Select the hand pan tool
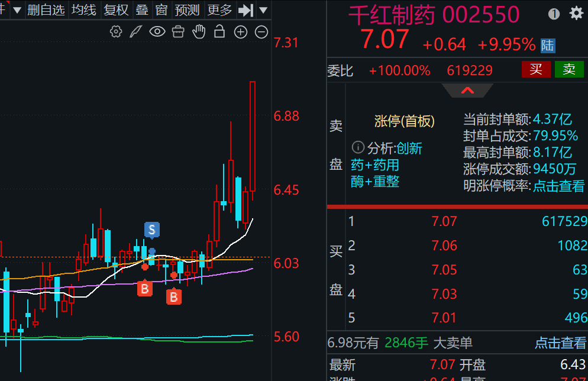The height and width of the screenshot is (381, 588). point(199,32)
